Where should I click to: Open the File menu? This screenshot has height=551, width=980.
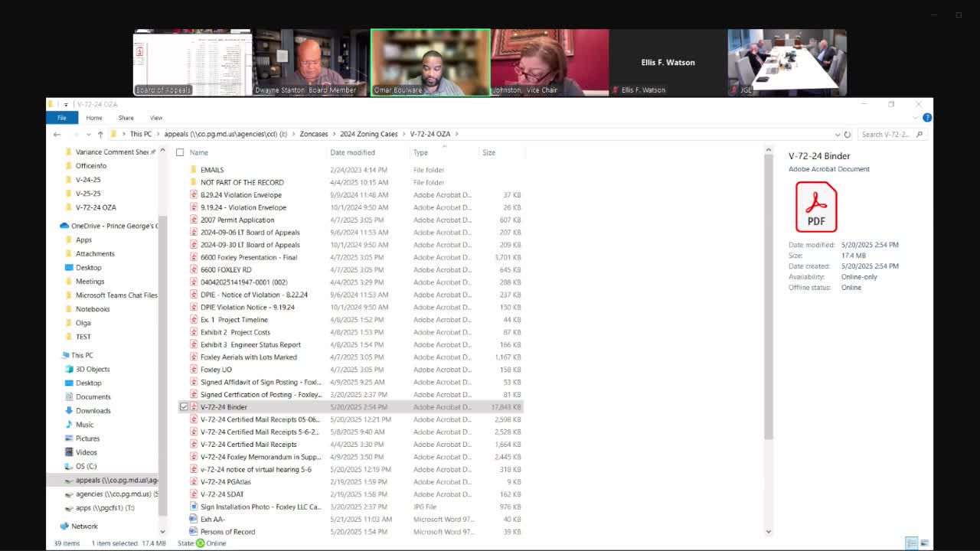tap(62, 118)
